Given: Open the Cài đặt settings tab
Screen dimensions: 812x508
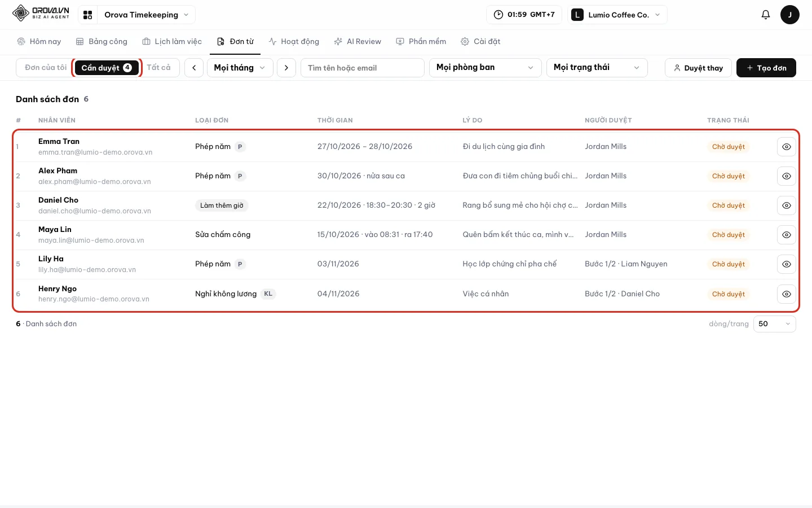Looking at the screenshot, I should [x=480, y=42].
